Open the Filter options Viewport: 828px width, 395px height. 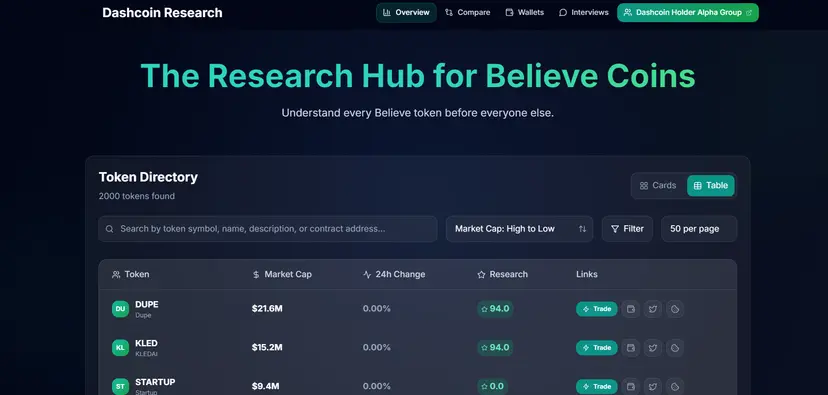pos(627,229)
